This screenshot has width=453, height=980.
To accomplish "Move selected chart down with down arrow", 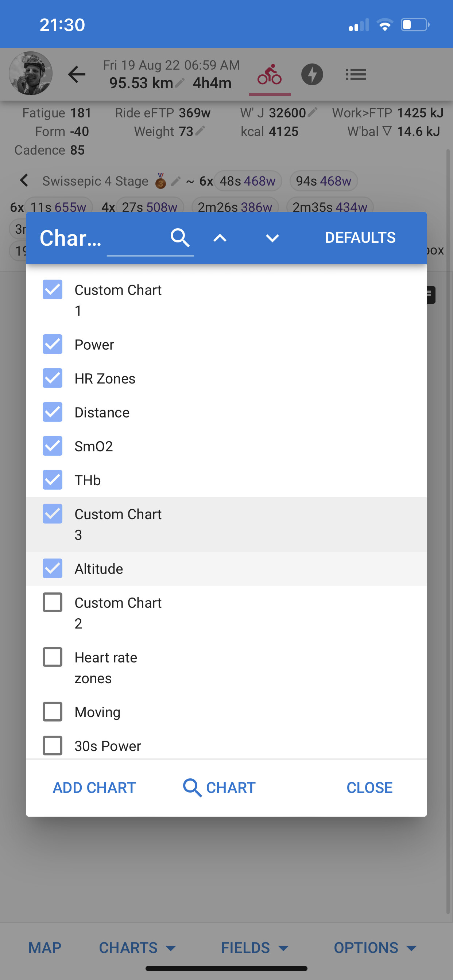I will pos(272,238).
